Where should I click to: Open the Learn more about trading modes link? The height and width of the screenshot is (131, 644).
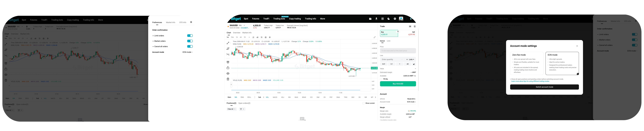pyautogui.click(x=530, y=81)
